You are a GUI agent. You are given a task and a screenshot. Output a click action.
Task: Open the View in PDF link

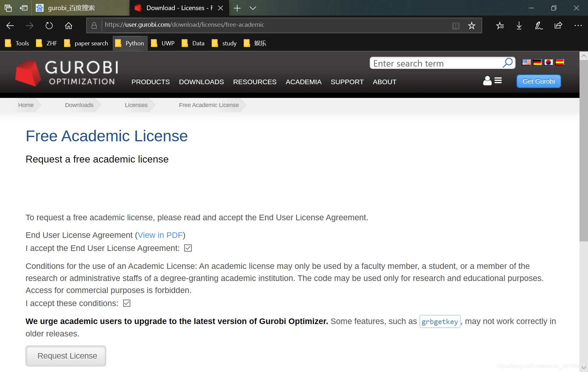[160, 235]
